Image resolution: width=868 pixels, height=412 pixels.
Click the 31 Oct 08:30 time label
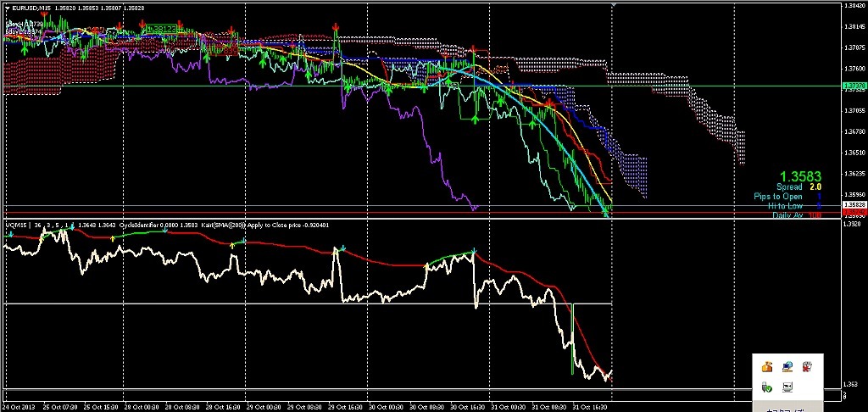[549, 407]
